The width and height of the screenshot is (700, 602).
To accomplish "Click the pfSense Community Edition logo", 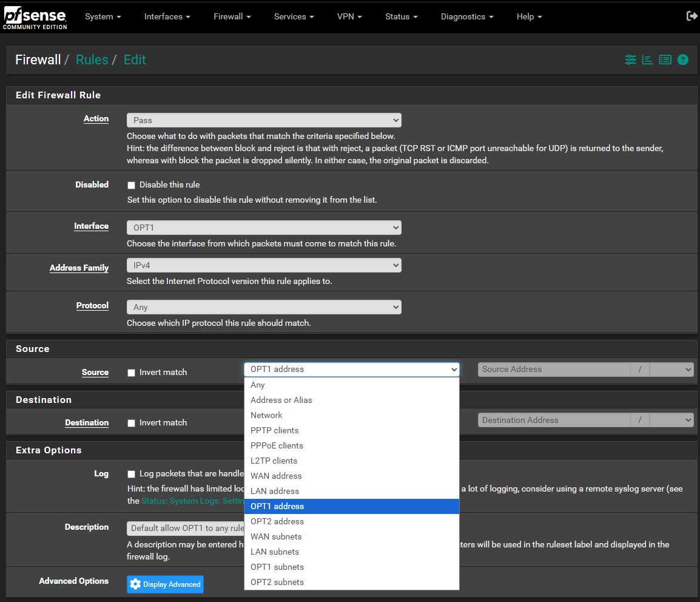I will [x=35, y=17].
